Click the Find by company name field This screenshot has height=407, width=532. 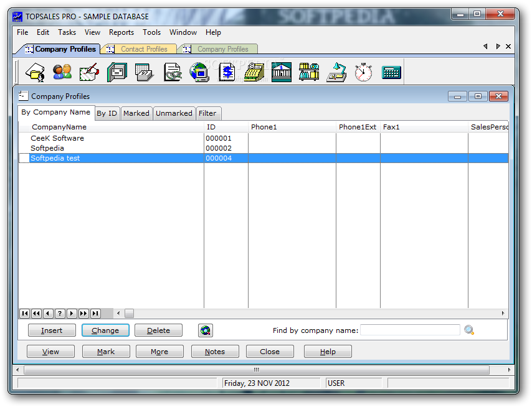[410, 330]
